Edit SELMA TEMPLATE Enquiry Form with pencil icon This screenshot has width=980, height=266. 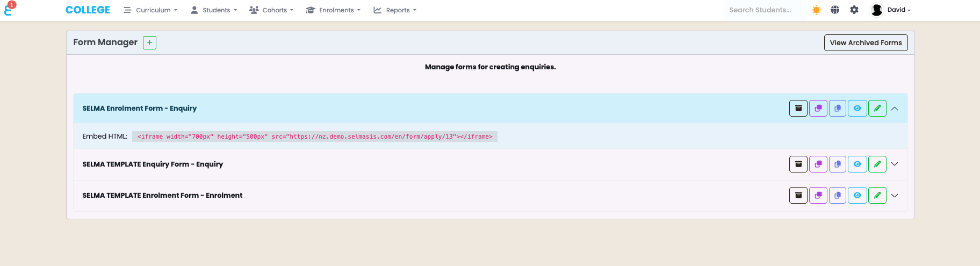click(x=877, y=164)
